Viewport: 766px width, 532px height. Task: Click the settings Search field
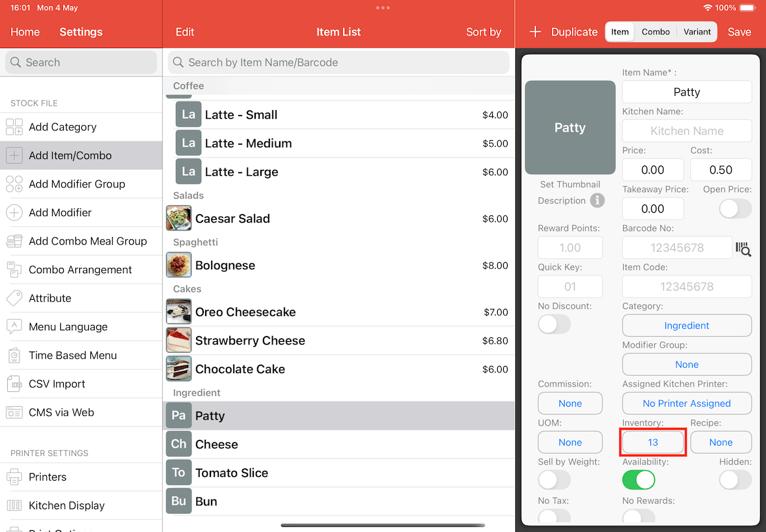click(x=81, y=62)
